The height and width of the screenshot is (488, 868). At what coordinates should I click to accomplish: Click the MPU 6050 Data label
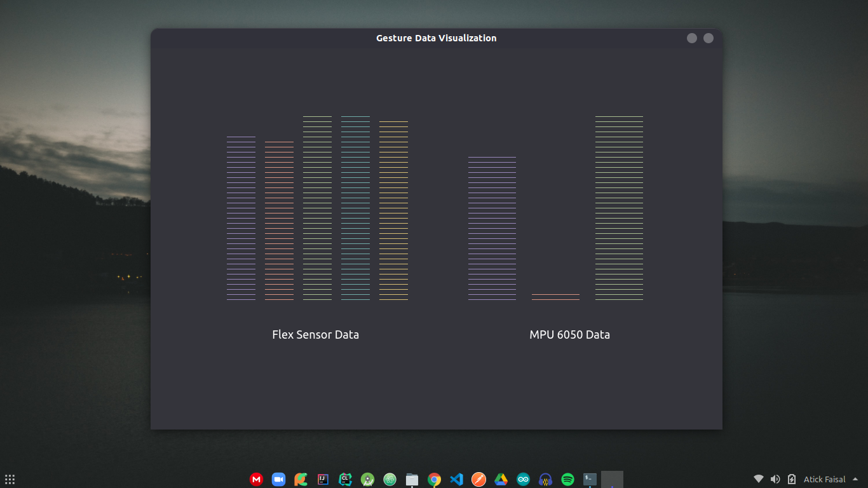point(569,335)
